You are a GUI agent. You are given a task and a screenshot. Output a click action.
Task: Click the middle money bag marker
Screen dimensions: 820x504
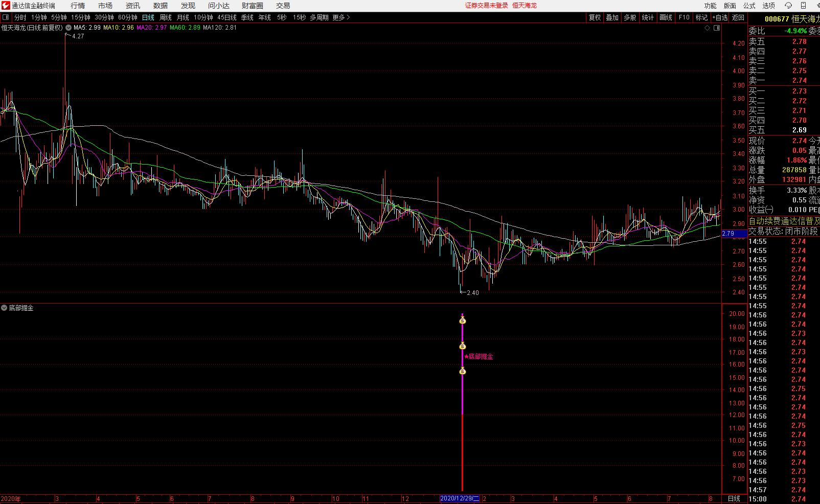coord(463,346)
